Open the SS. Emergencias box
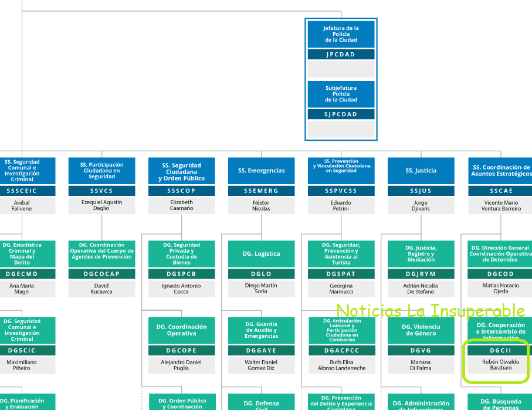The image size is (532, 410). tap(261, 171)
